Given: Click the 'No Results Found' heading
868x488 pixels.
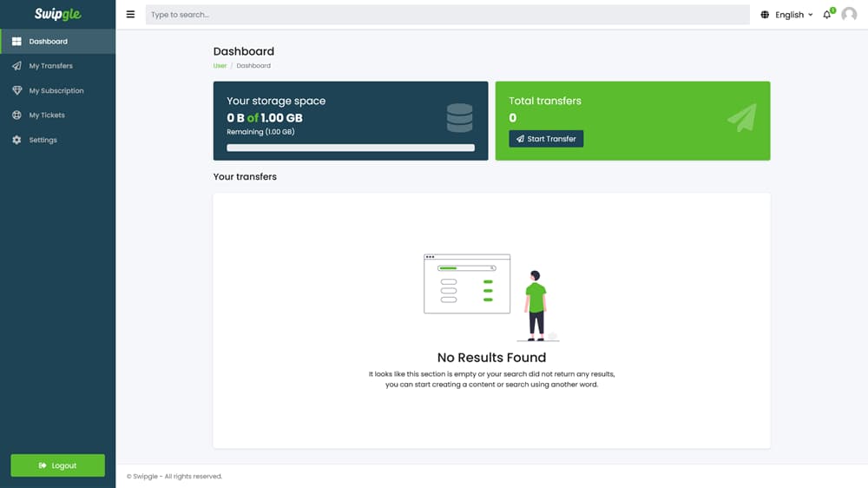Looking at the screenshot, I should coord(491,357).
